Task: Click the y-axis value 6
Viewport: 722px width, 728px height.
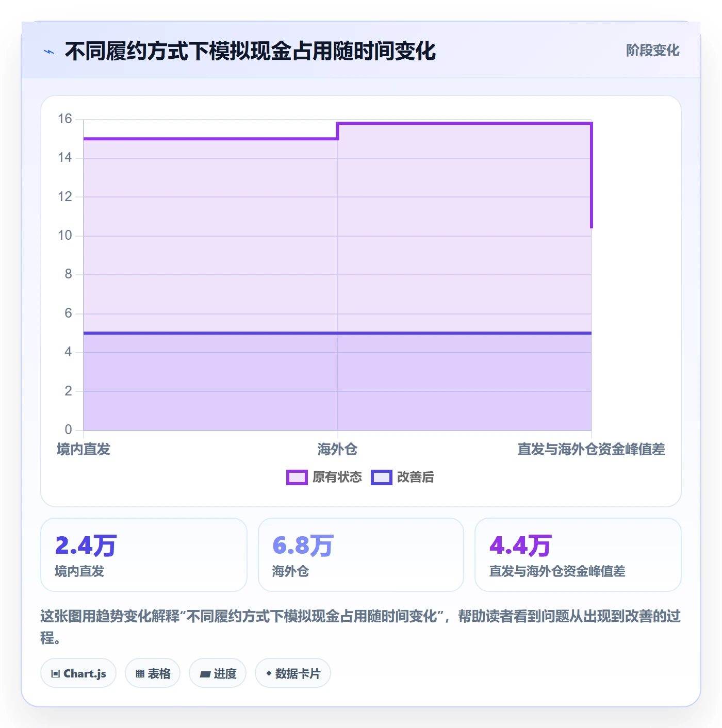Action: coord(69,313)
